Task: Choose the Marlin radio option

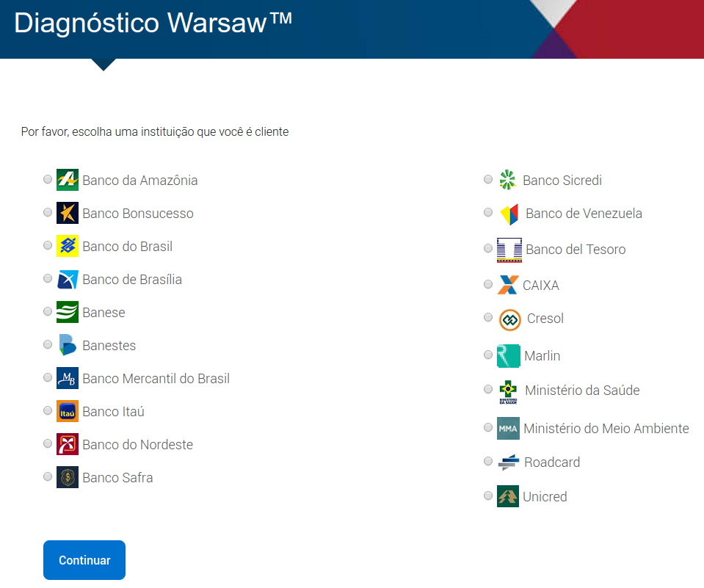Action: pyautogui.click(x=488, y=355)
